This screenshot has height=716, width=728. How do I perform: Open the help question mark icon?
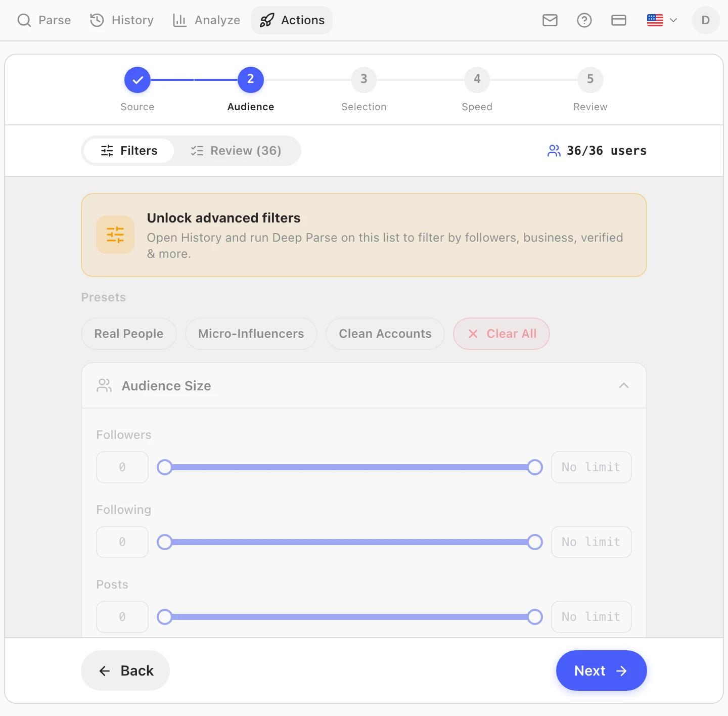point(584,20)
